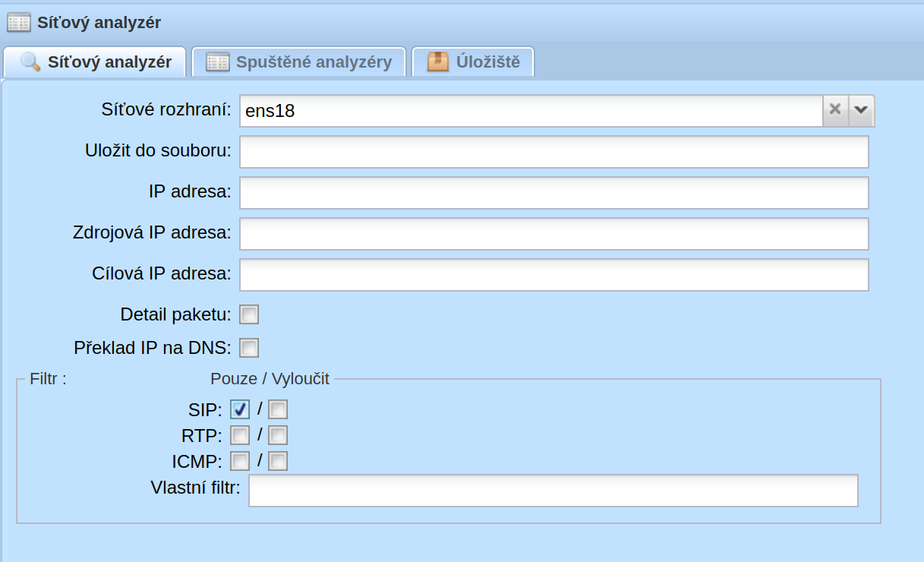
Task: Click the Pouze / Vyloučit heading
Action: coord(270,378)
